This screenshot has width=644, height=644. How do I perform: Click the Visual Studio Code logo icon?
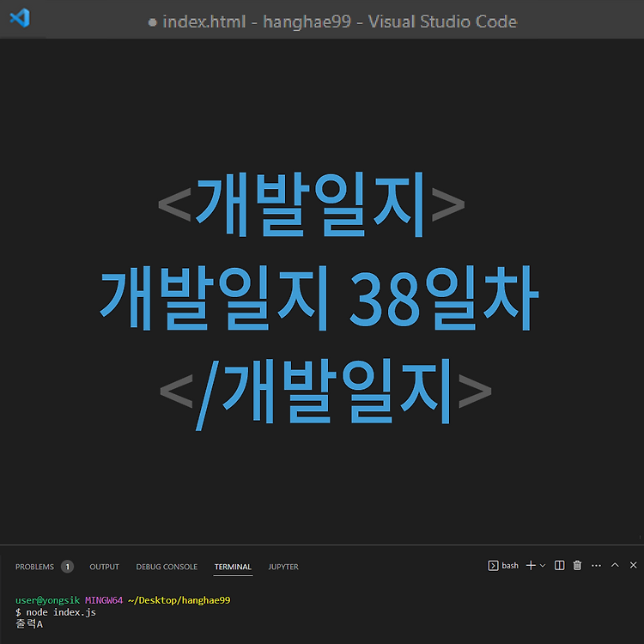20,18
